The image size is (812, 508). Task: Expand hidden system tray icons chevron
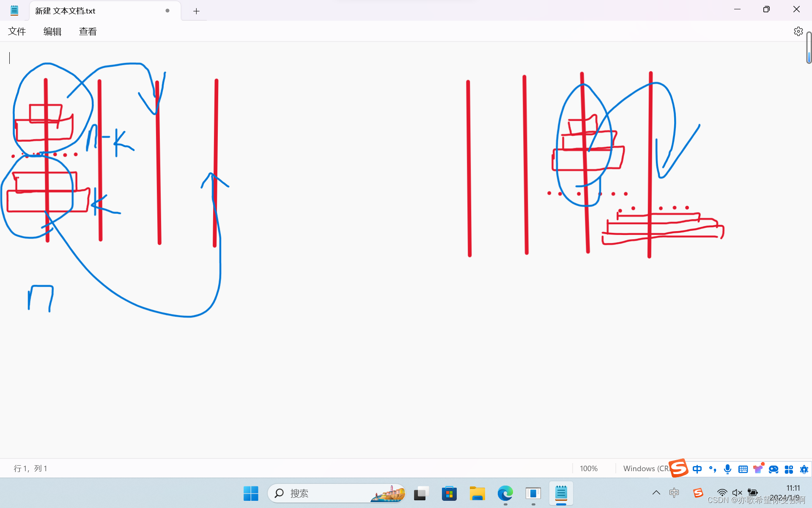(x=656, y=492)
